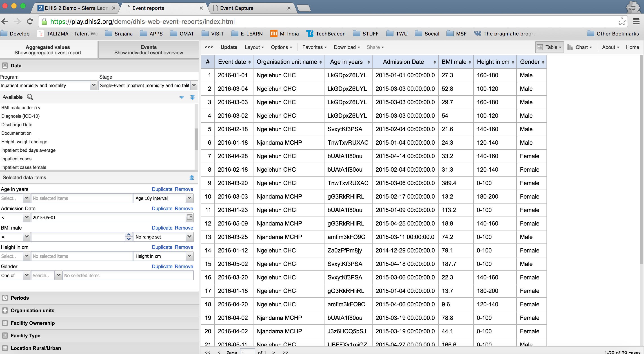Switch to Aggregated values report mode
The height and width of the screenshot is (354, 644).
(48, 50)
